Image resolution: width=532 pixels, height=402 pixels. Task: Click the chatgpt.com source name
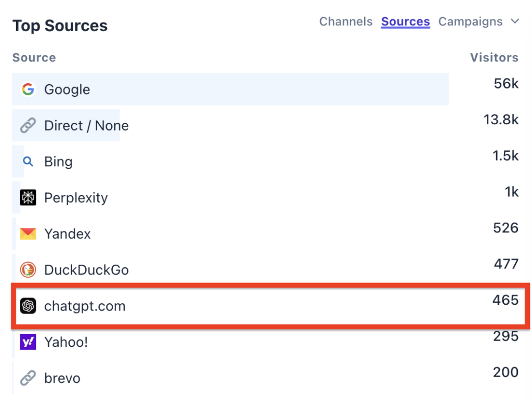(x=85, y=306)
